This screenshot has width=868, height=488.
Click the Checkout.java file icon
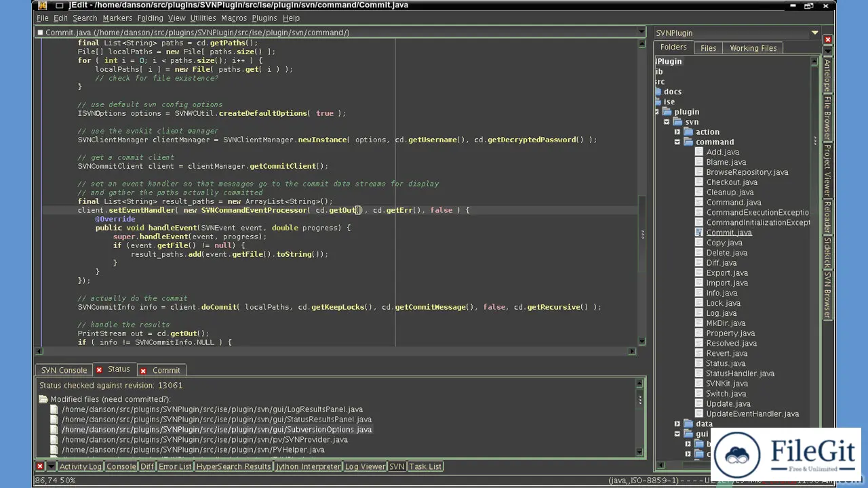699,182
